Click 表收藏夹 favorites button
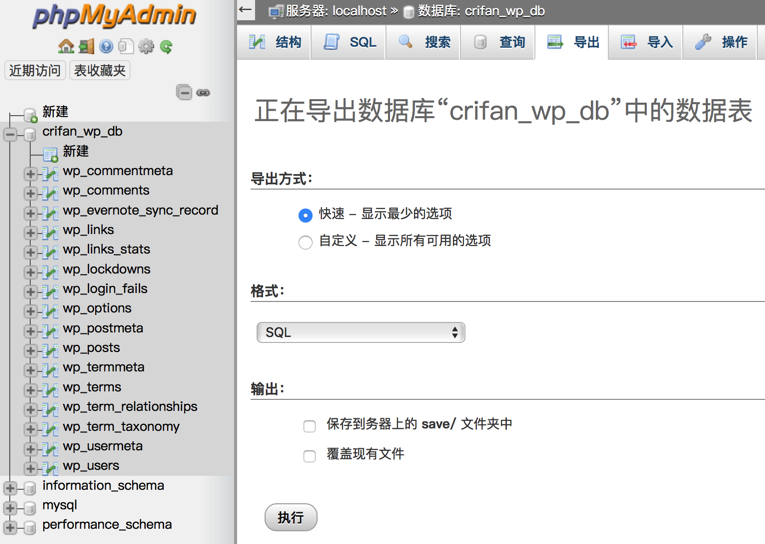This screenshot has width=765, height=544. (100, 71)
